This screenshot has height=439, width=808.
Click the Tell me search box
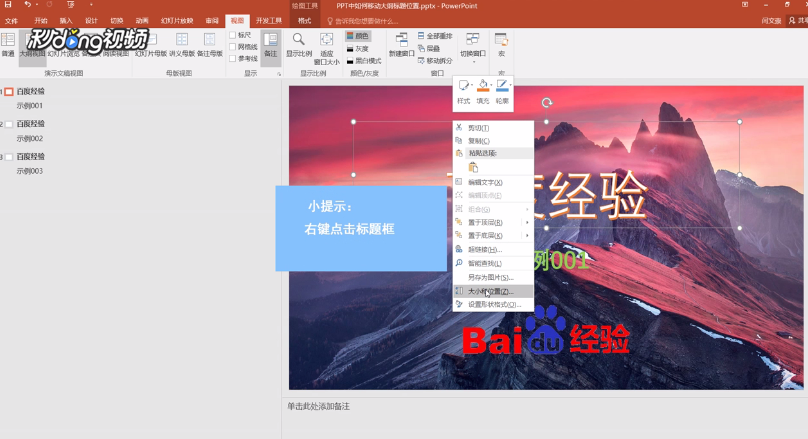363,21
